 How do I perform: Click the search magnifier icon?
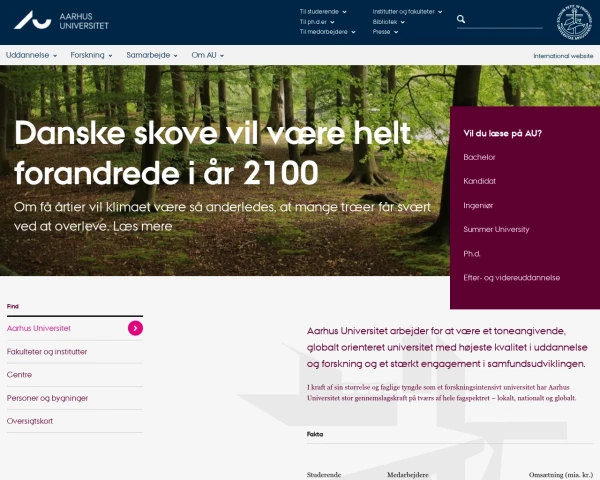[461, 19]
